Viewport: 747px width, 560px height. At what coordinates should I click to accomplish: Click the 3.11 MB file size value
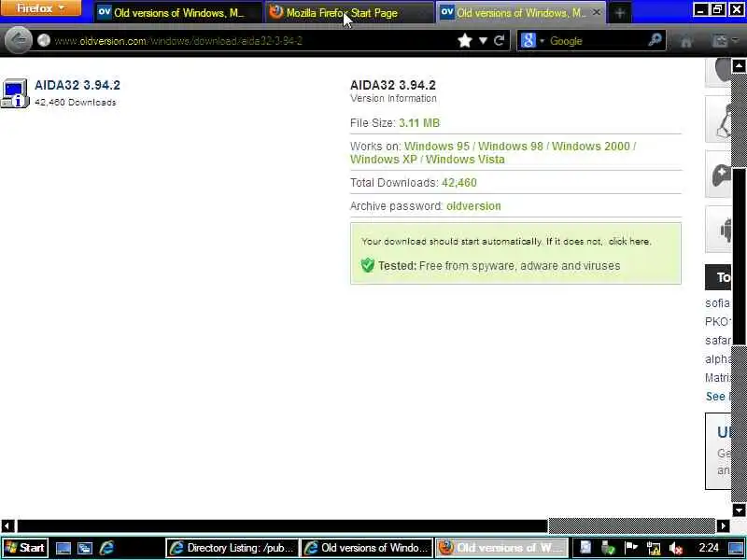[419, 123]
